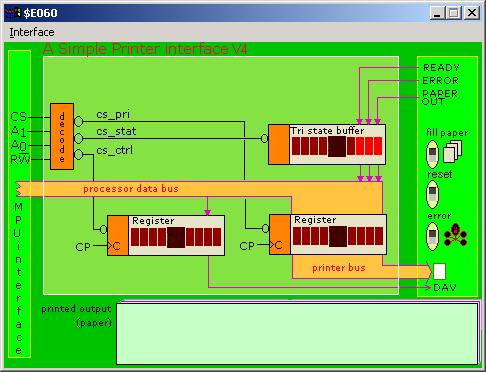The width and height of the screenshot is (486, 372).
Task: Click the bright red rightmost buffer bit
Action: [x=378, y=146]
